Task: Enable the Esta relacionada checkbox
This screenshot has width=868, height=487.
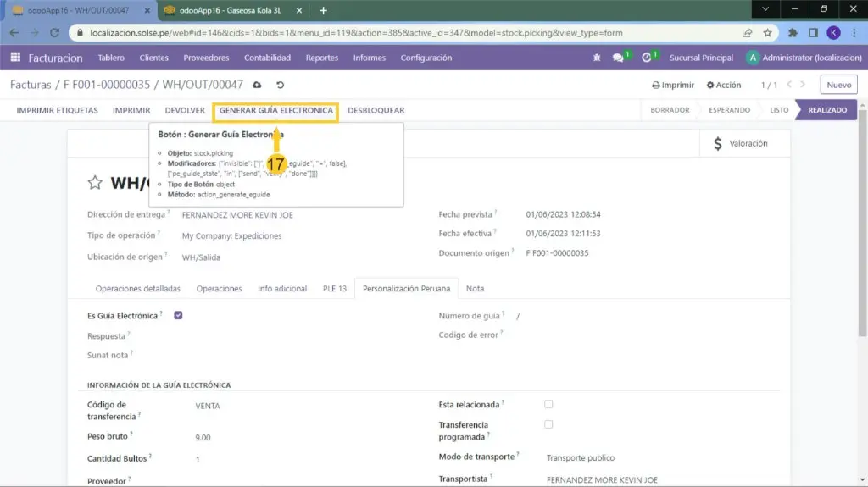Action: tap(548, 404)
